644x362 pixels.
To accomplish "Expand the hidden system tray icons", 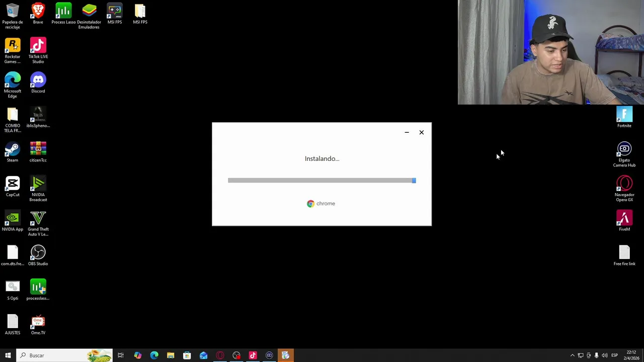I will coord(572,355).
